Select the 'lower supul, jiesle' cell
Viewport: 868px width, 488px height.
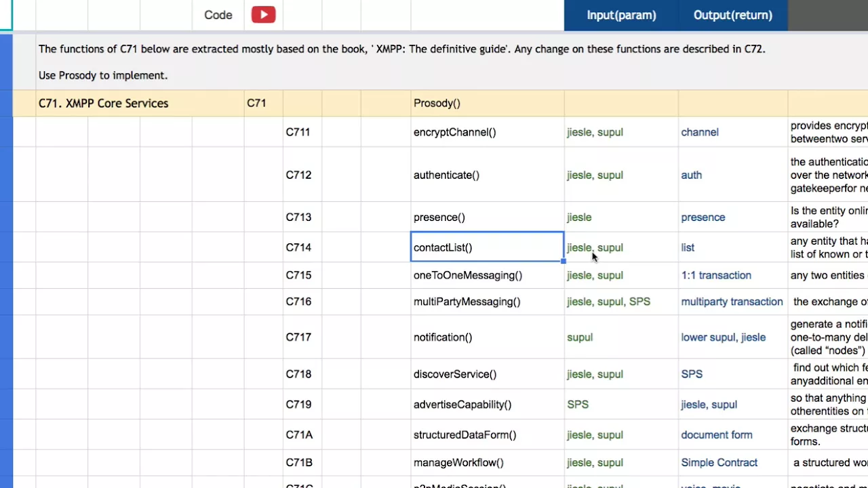733,337
